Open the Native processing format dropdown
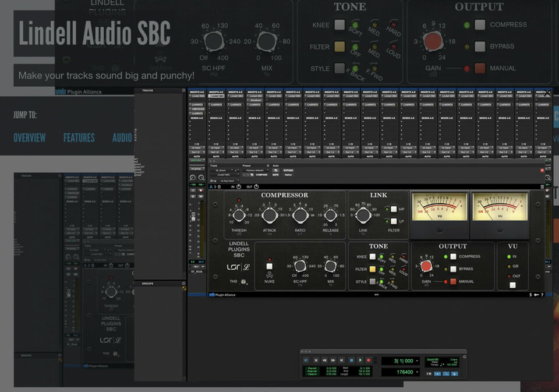 (288, 174)
